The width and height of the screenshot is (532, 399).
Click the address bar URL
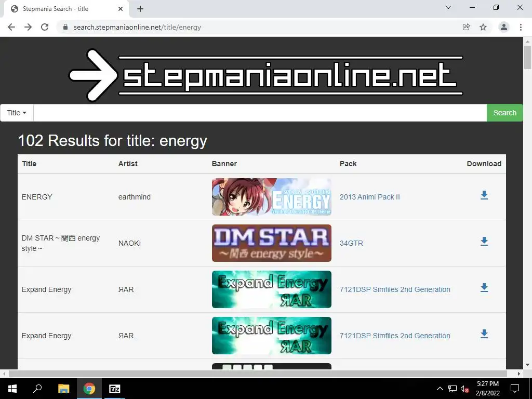pyautogui.click(x=137, y=27)
